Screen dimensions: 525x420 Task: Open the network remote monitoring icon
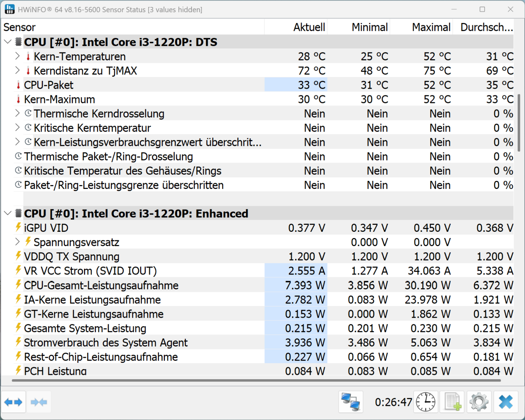350,402
